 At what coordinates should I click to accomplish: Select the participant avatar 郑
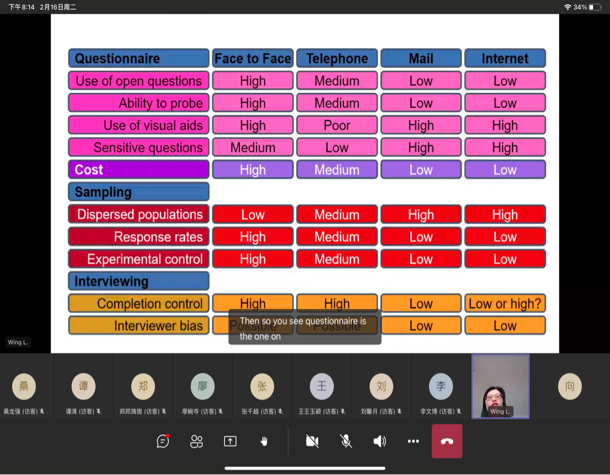click(143, 386)
